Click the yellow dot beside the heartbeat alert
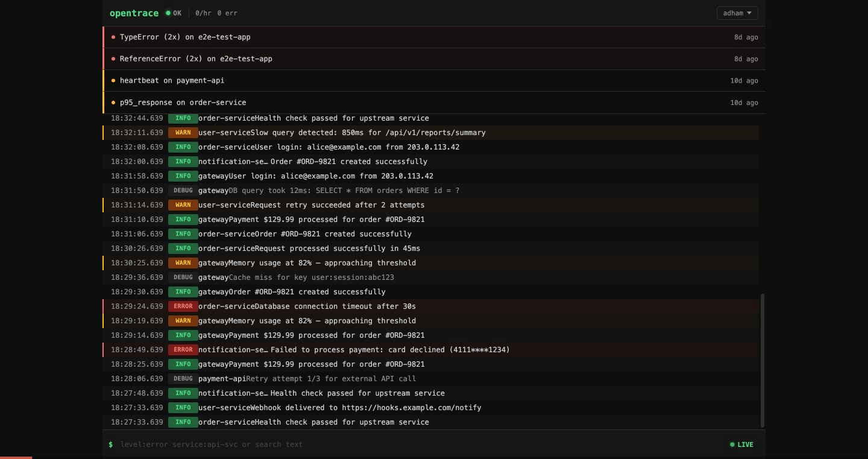This screenshot has height=459, width=868. 113,80
